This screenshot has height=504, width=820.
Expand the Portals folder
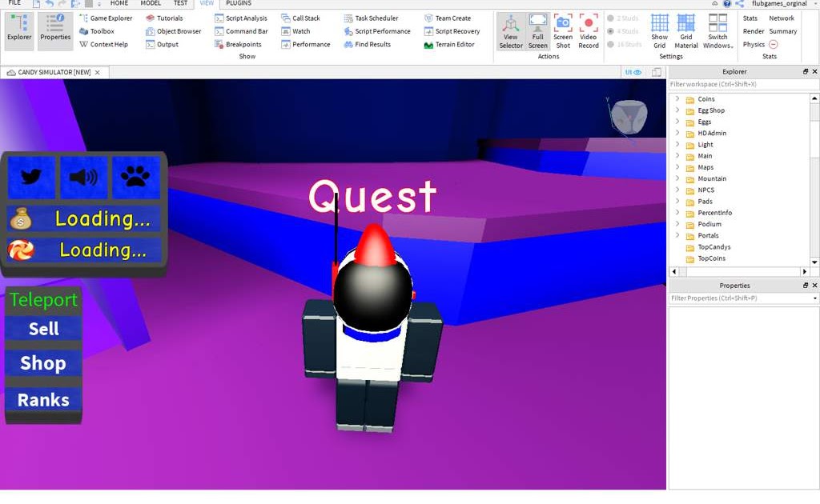point(677,235)
